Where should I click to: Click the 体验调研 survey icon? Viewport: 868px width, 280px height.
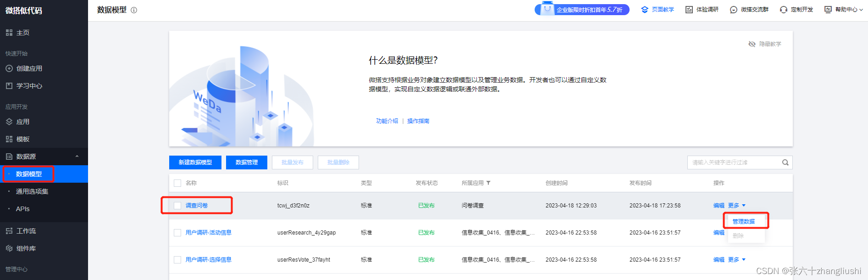689,10
